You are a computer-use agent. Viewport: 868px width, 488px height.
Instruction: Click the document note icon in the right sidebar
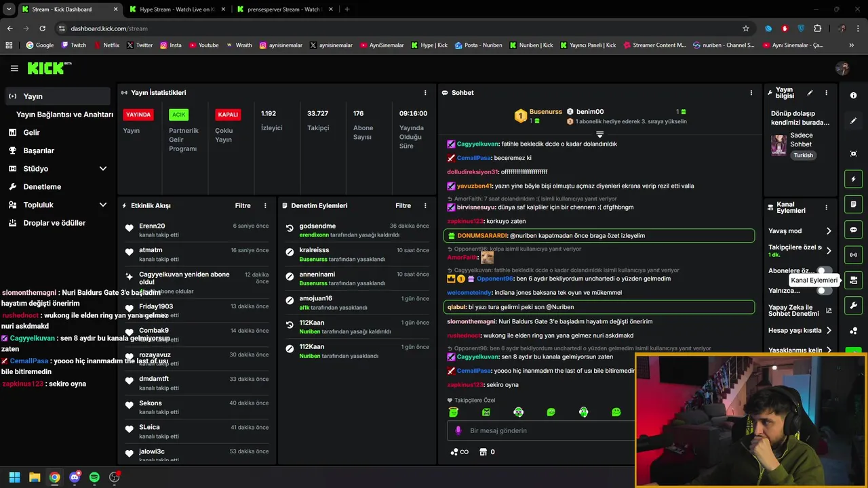pyautogui.click(x=853, y=204)
